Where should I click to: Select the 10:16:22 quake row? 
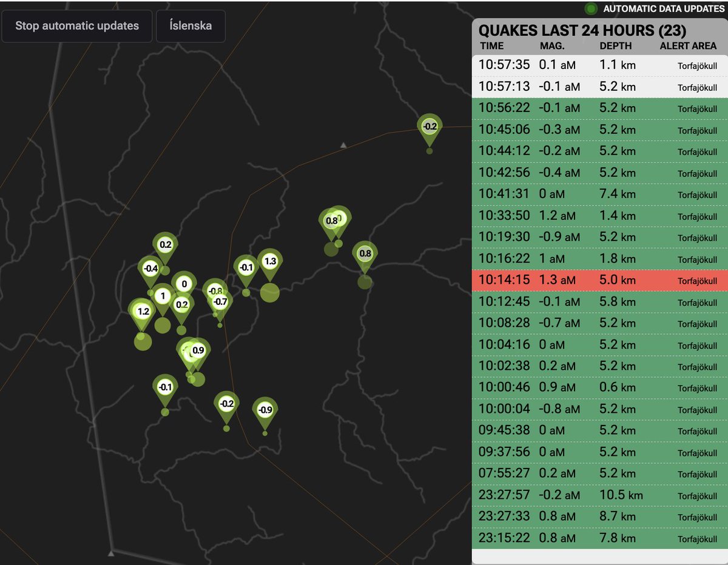coord(599,259)
